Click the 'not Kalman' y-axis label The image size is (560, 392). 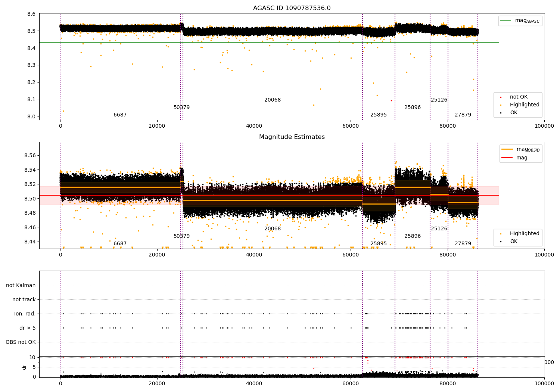tap(21, 286)
